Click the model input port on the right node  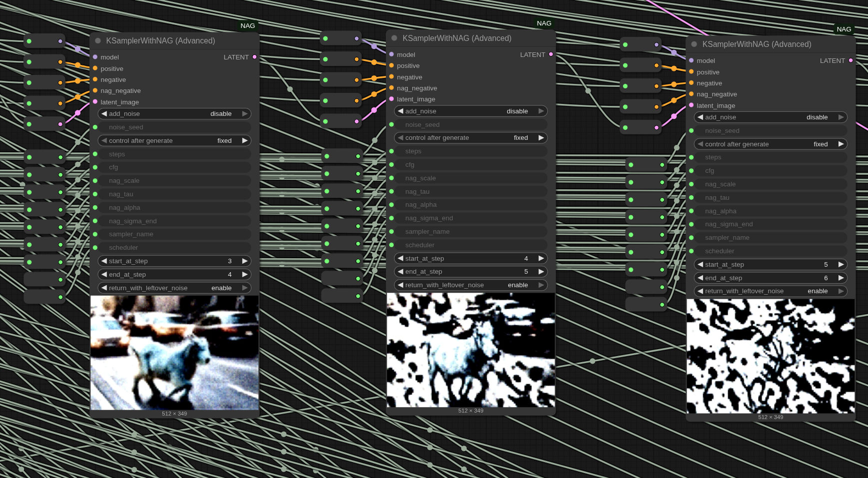coord(691,60)
